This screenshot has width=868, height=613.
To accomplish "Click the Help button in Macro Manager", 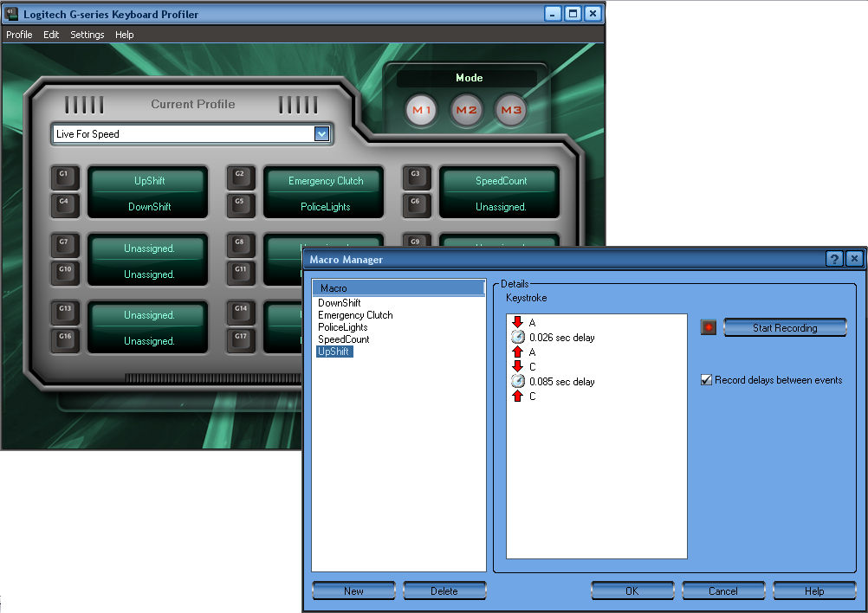I will (x=814, y=590).
